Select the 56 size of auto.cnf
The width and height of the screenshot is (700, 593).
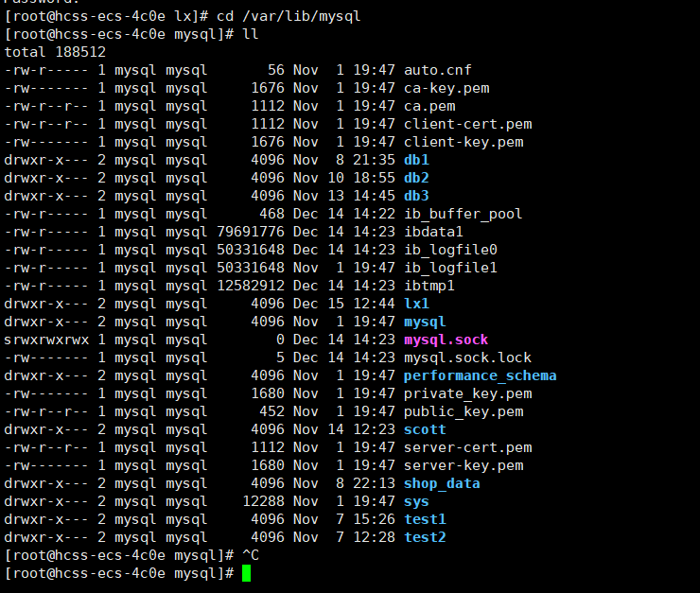[x=276, y=70]
